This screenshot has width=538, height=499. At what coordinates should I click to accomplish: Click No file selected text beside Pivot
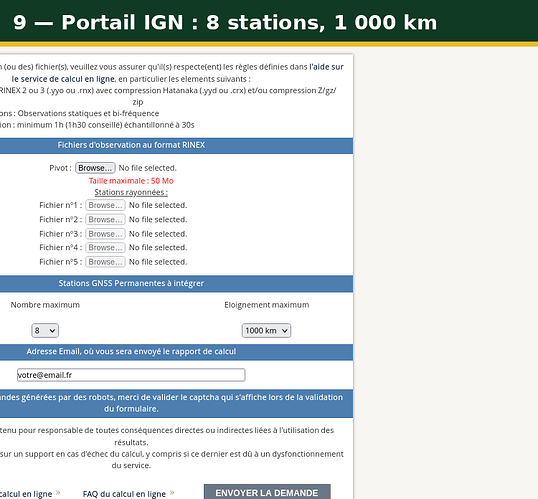tap(148, 168)
